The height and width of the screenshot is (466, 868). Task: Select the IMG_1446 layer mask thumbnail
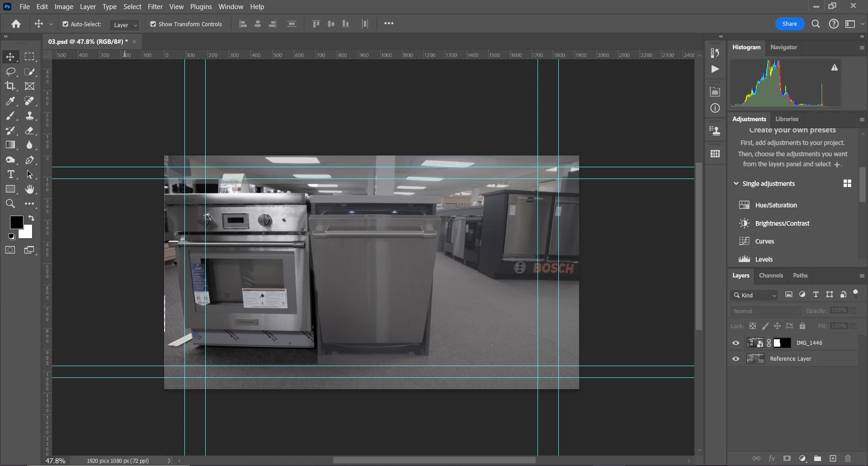point(782,343)
